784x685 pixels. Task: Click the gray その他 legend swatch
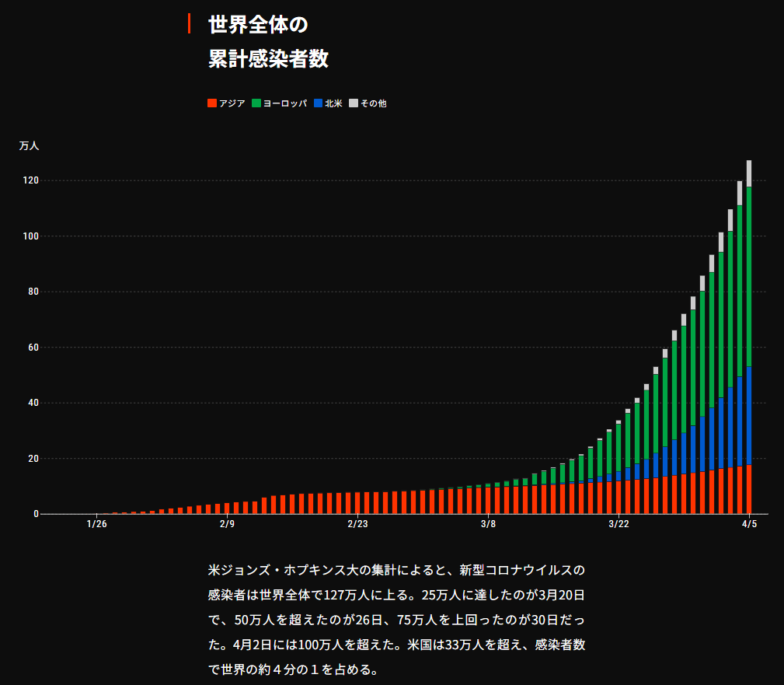pos(354,103)
